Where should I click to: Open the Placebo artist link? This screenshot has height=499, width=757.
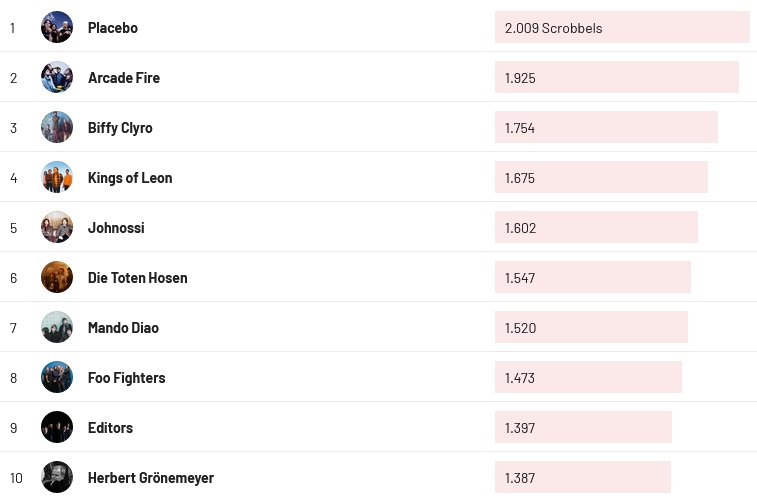113,28
